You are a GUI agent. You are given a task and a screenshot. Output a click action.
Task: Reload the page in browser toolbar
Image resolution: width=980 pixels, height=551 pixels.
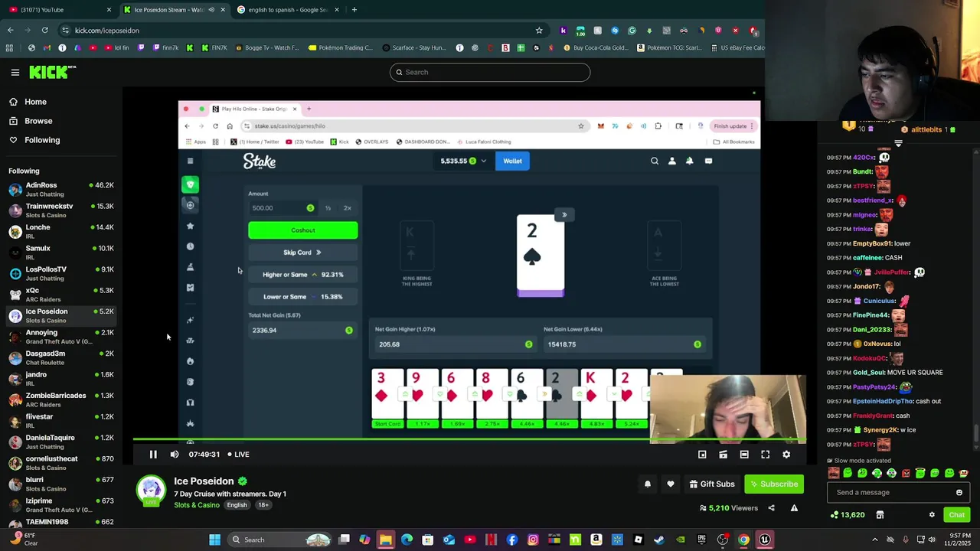pyautogui.click(x=45, y=31)
